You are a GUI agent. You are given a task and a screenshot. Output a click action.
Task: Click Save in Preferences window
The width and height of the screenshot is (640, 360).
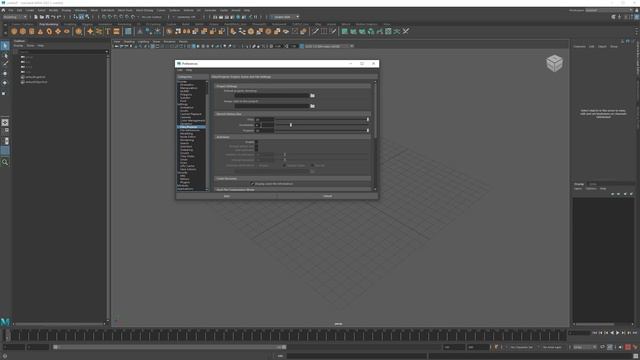(227, 196)
